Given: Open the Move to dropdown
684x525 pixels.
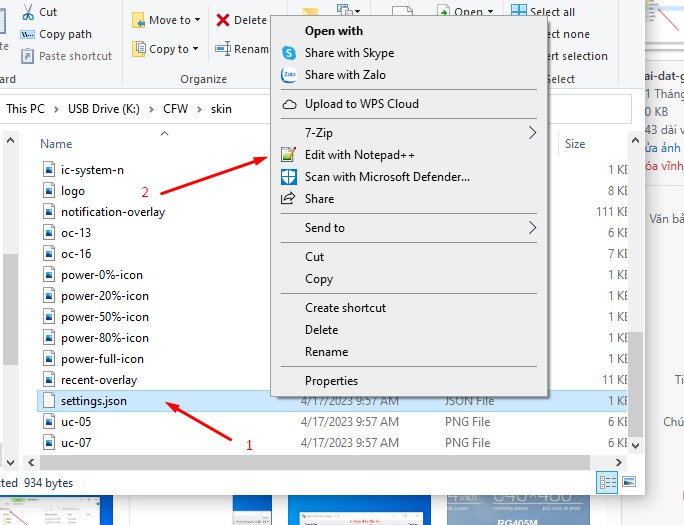Looking at the screenshot, I should [x=166, y=20].
